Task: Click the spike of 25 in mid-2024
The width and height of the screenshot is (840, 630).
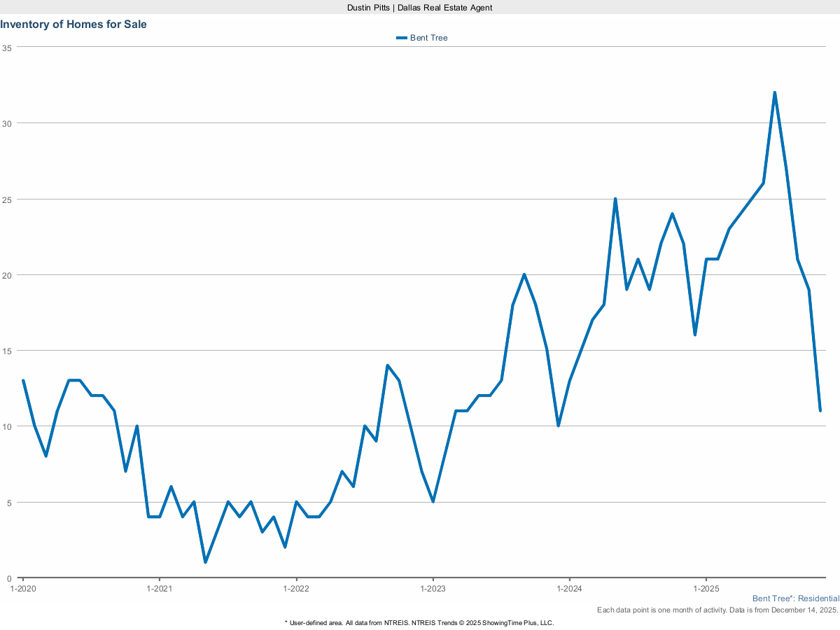Action: [x=615, y=199]
